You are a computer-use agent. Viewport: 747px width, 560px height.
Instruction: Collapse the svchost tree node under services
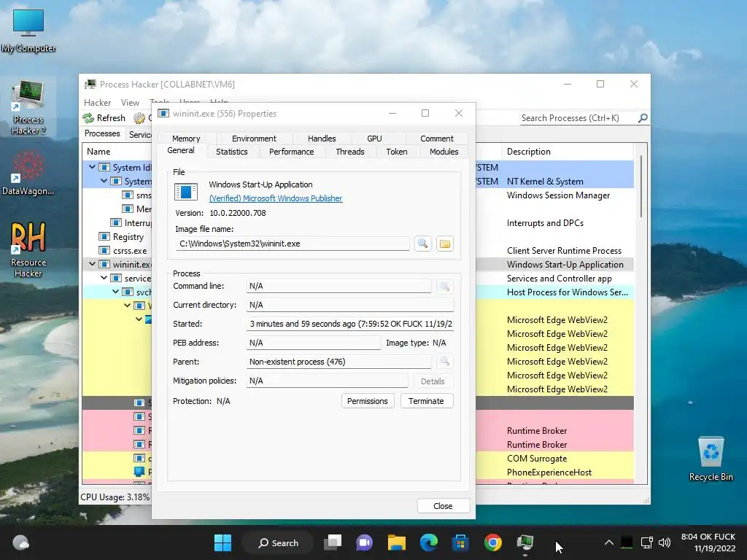(115, 292)
